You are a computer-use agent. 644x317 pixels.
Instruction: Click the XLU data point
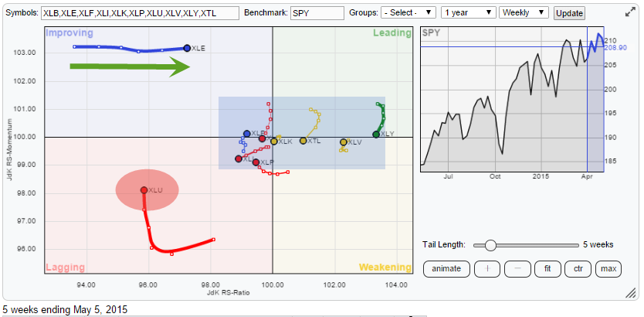(x=144, y=190)
